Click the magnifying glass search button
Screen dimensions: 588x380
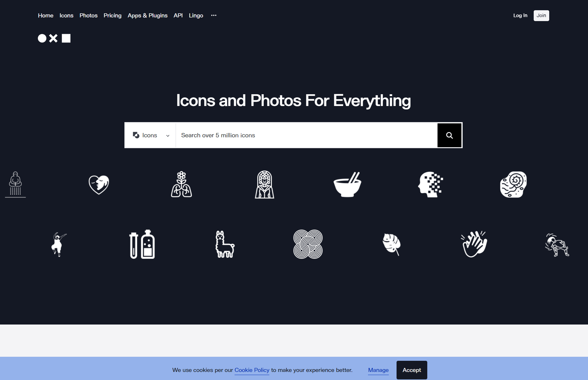click(449, 135)
